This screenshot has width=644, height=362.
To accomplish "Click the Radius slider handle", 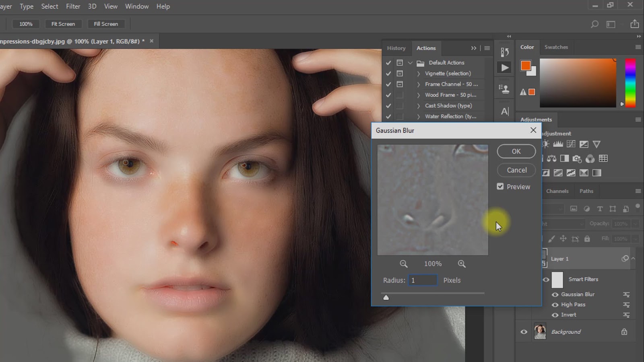I will tap(386, 298).
